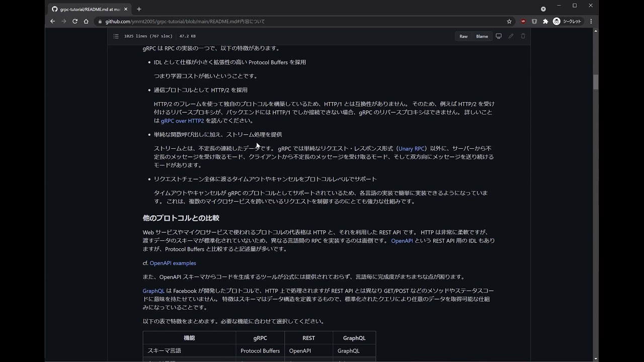Image resolution: width=644 pixels, height=362 pixels.
Task: Open the OpenAPI examples link
Action: point(173,263)
